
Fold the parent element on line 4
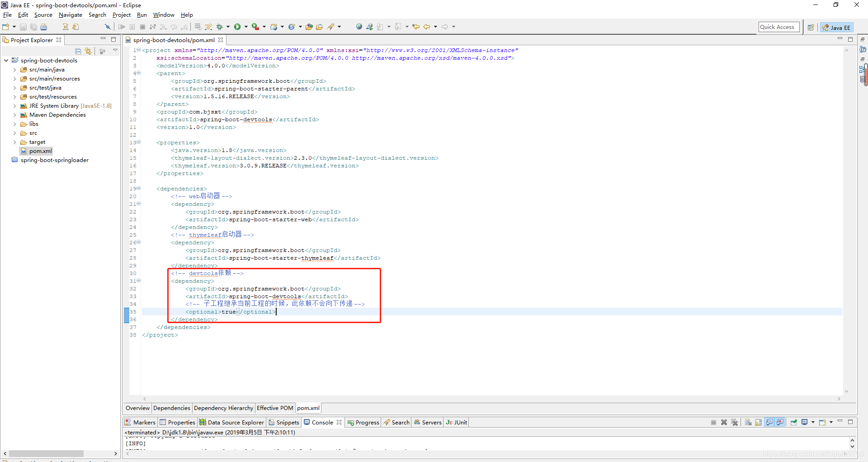[x=139, y=73]
